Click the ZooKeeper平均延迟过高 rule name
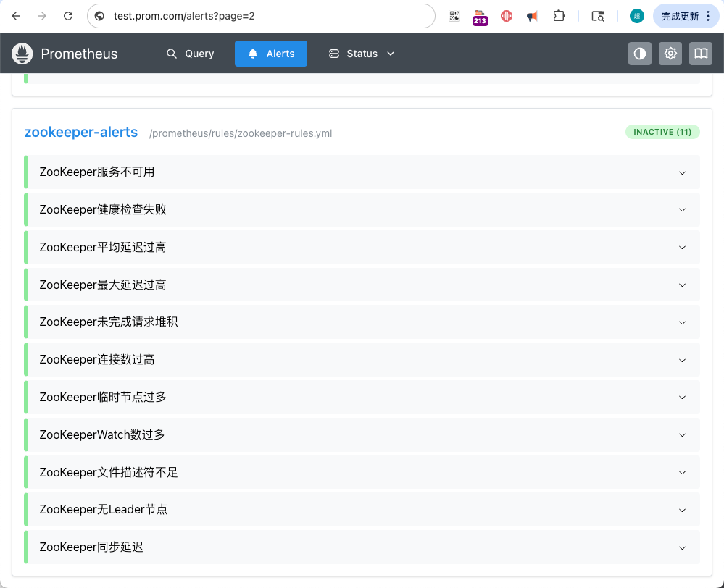This screenshot has width=724, height=588. click(x=103, y=248)
